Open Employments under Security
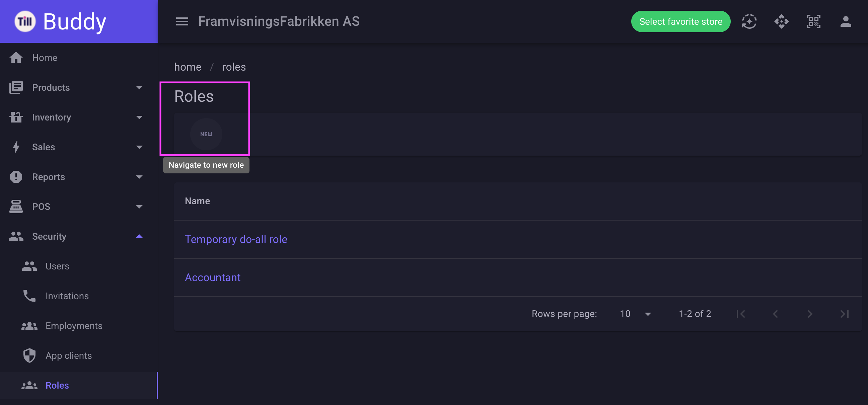Viewport: 868px width, 405px height. [x=74, y=326]
